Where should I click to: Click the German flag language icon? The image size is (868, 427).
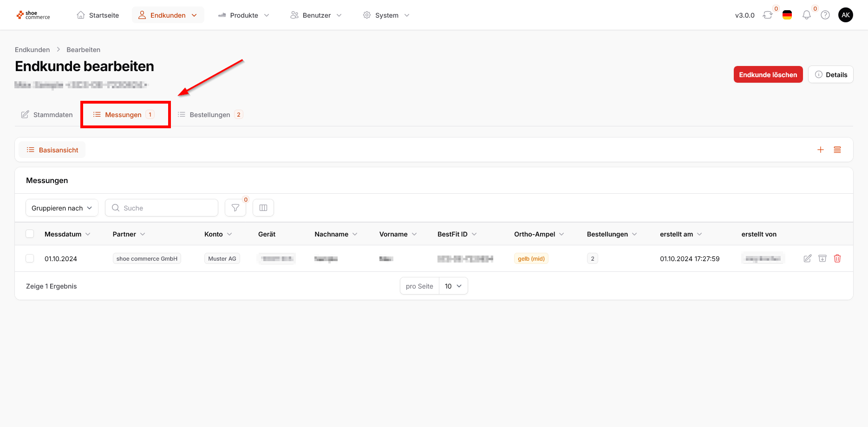pyautogui.click(x=787, y=15)
